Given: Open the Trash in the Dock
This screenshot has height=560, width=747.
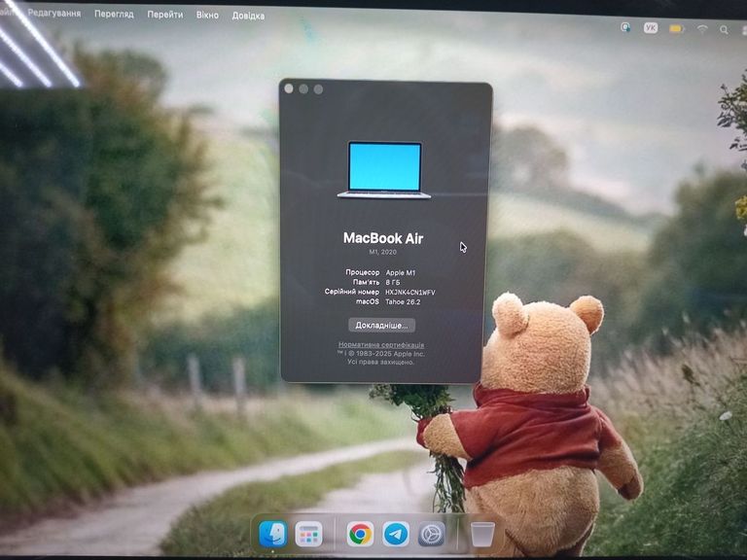Looking at the screenshot, I should [482, 534].
